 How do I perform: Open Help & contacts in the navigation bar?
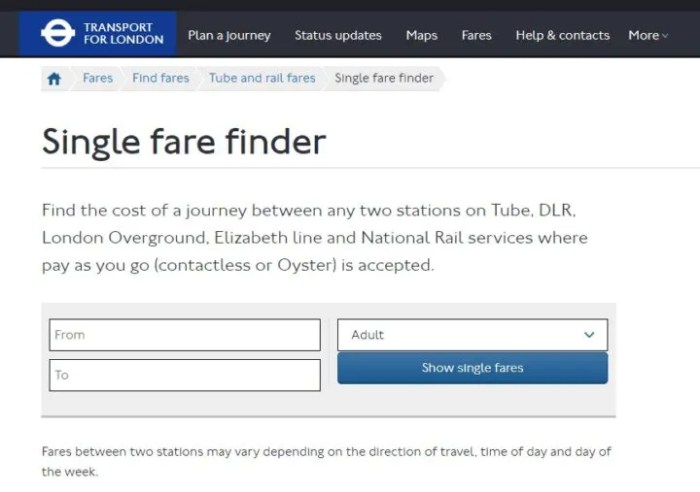tap(562, 35)
